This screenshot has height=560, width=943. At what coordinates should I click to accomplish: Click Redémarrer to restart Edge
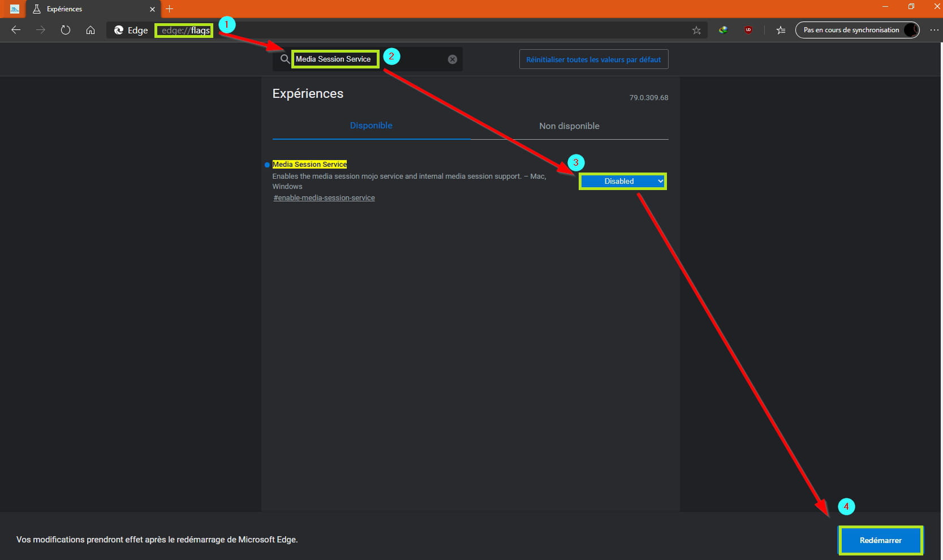click(x=880, y=540)
